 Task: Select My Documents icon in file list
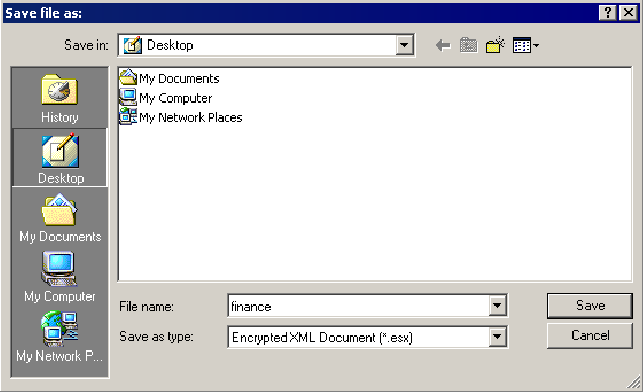click(128, 77)
